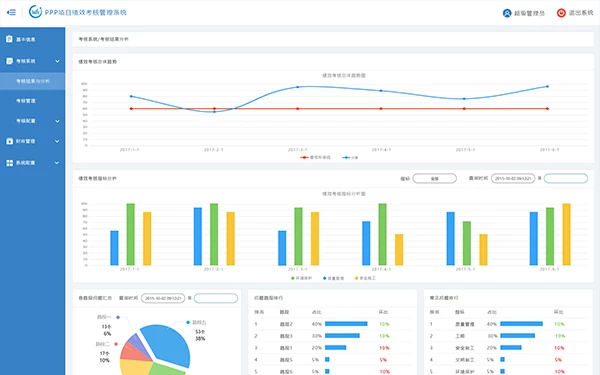This screenshot has height=375, width=600.
Task: Select 考核结果与分析 submenu item
Action: coord(33,81)
